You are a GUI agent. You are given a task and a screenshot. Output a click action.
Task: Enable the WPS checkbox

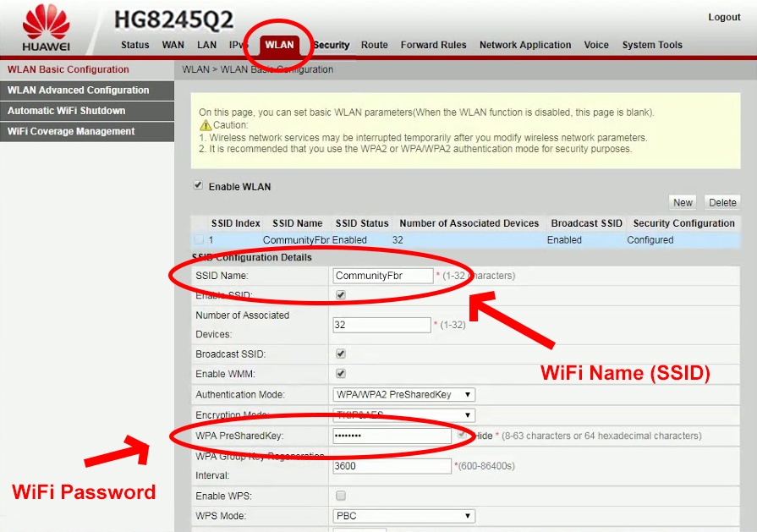coord(341,496)
